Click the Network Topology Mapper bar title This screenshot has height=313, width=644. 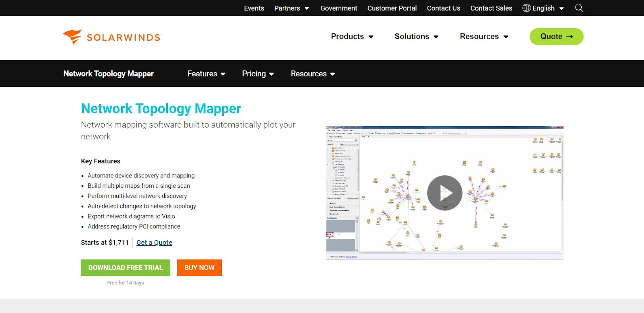(108, 74)
